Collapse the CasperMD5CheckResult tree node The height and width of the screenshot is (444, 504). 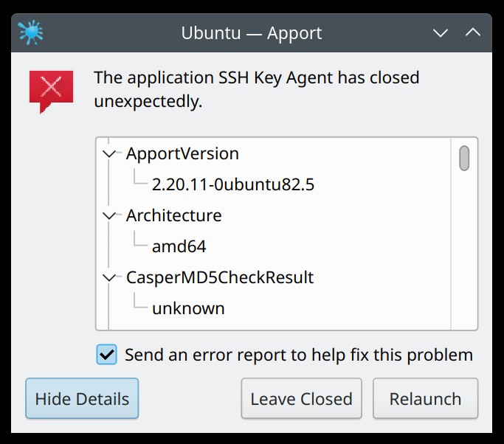tap(109, 277)
